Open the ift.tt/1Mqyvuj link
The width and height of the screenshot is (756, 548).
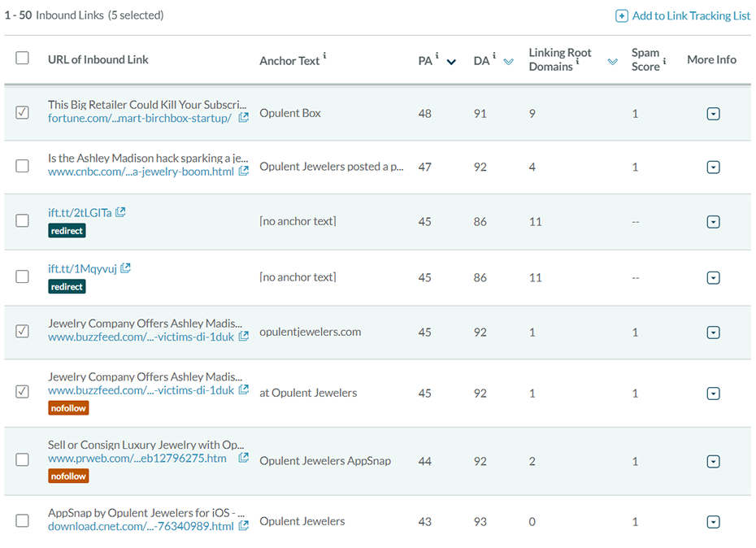click(x=82, y=268)
